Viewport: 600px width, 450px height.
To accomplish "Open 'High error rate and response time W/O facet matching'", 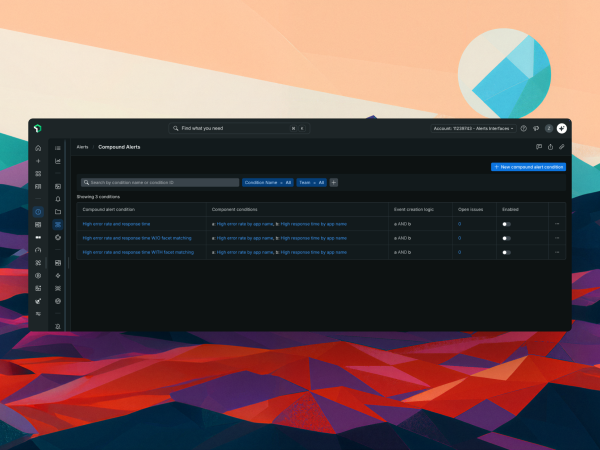I will [137, 238].
